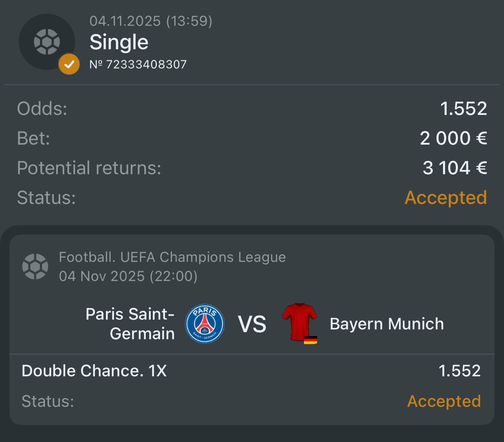The image size is (504, 442).
Task: Click the top orange Accepted status
Action: (446, 197)
